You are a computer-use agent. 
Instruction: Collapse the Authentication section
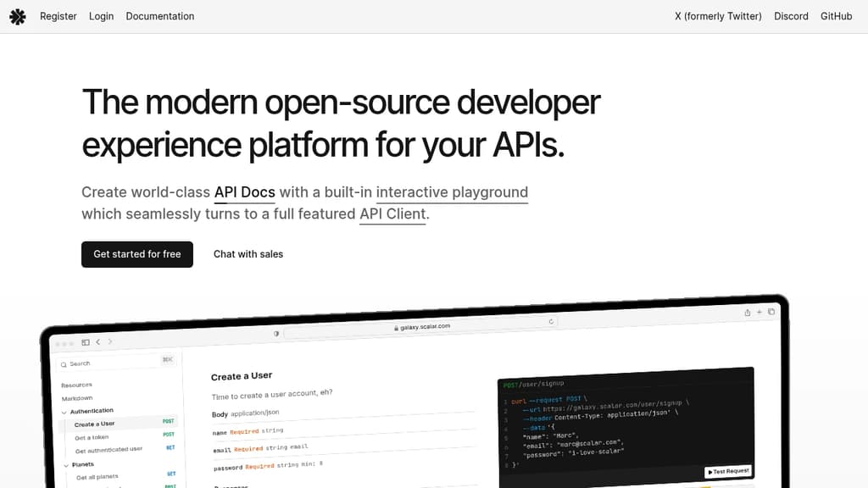click(x=64, y=411)
